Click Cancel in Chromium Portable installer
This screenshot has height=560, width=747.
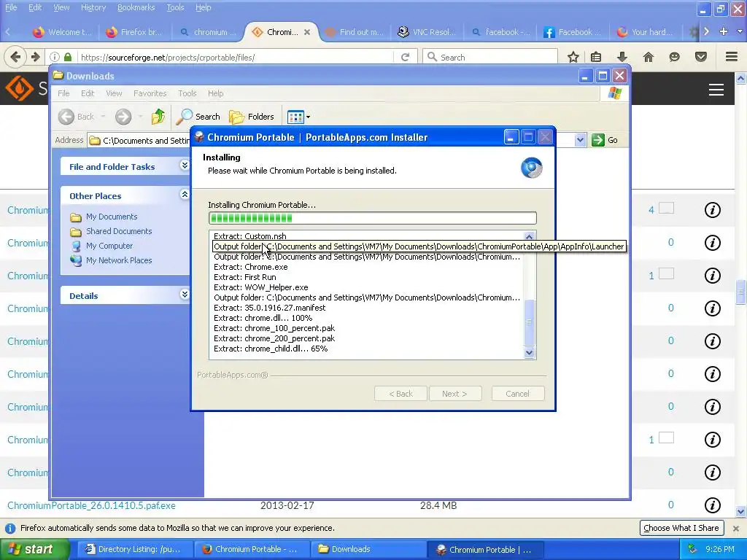(517, 394)
